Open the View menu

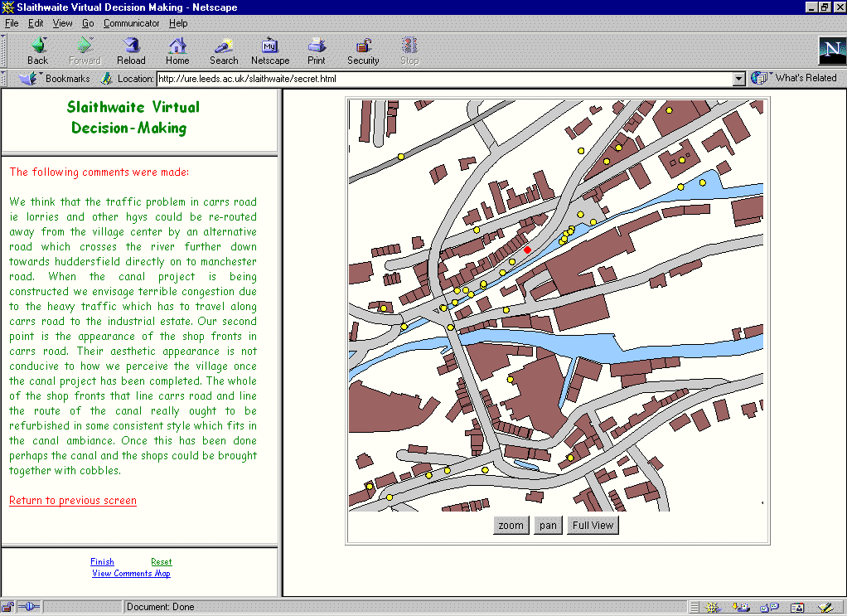(62, 23)
